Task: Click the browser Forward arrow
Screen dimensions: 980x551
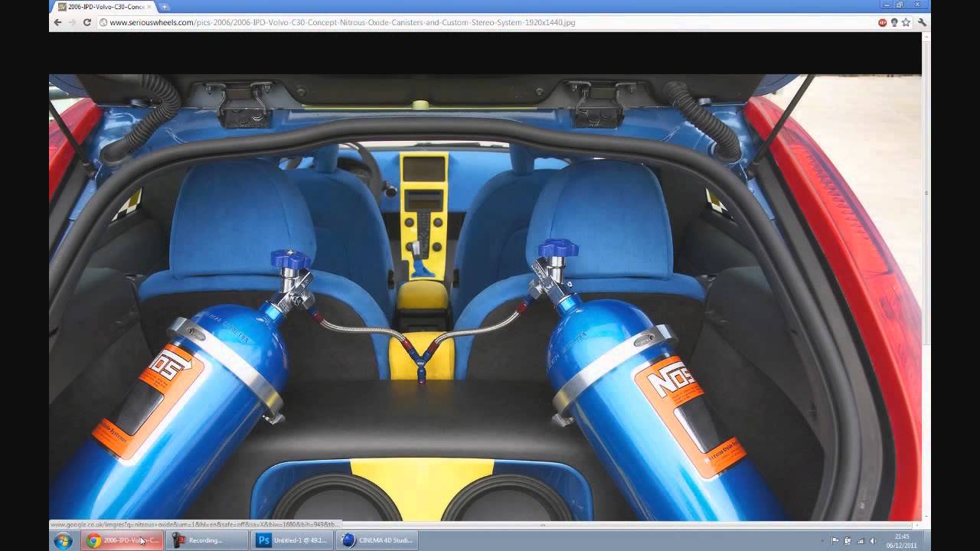Action: coord(73,22)
